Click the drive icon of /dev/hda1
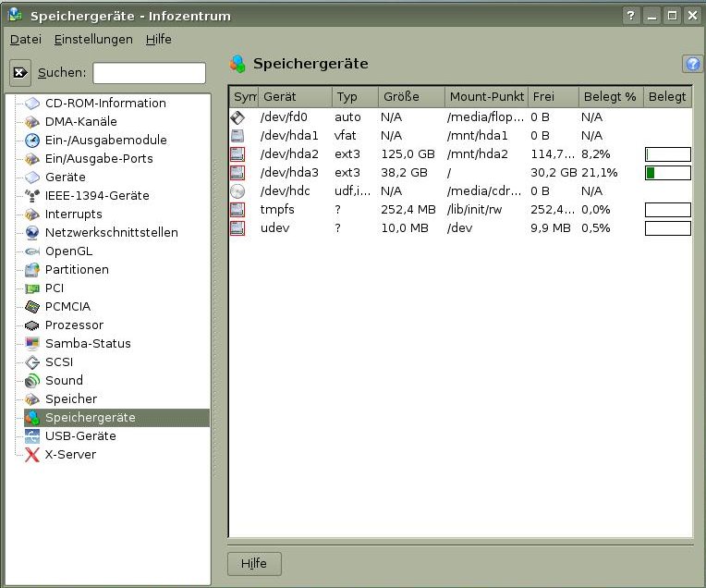 (x=237, y=136)
